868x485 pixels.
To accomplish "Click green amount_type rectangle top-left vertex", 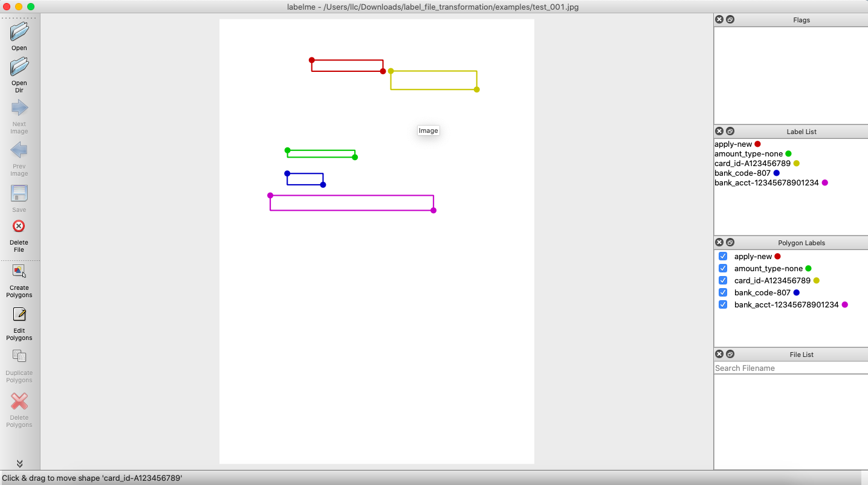I will coord(287,150).
